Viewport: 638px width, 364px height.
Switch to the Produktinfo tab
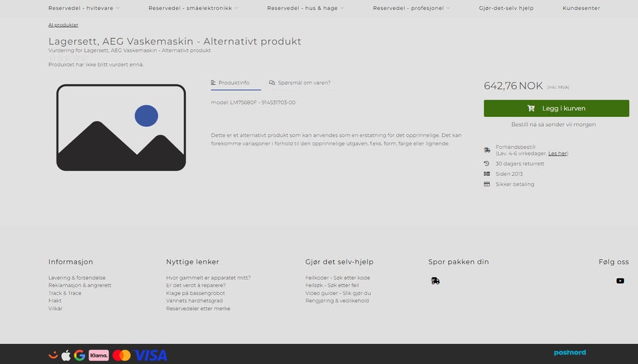pos(230,82)
